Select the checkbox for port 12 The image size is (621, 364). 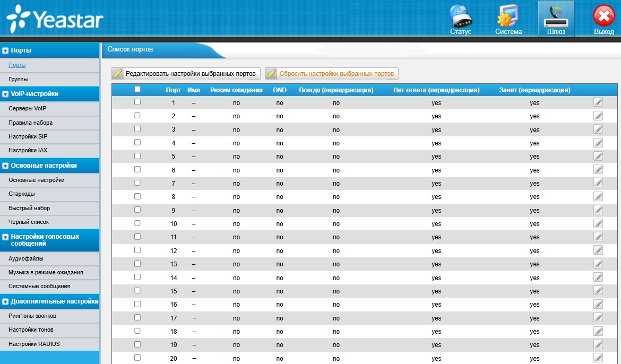coord(137,250)
